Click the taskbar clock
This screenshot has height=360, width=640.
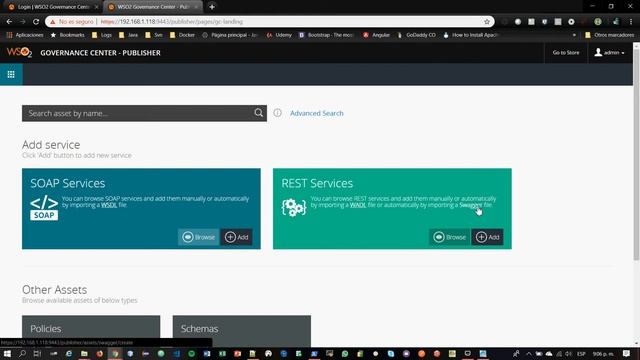pos(603,353)
